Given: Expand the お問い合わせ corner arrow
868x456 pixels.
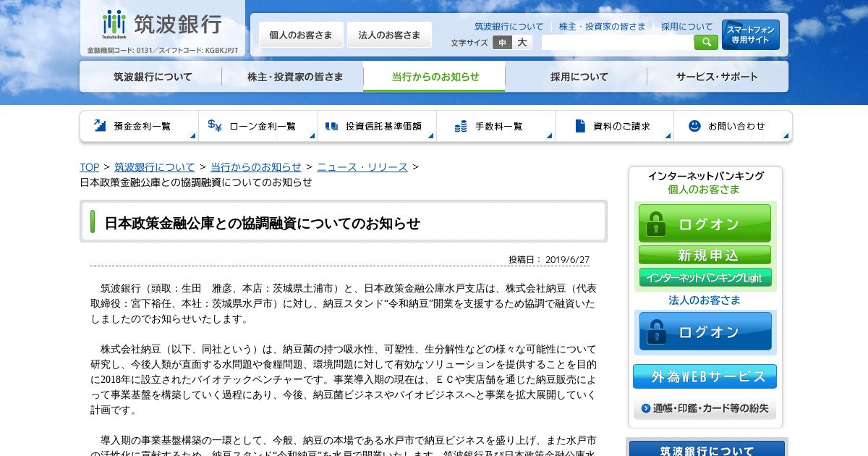Looking at the screenshot, I should 786,135.
